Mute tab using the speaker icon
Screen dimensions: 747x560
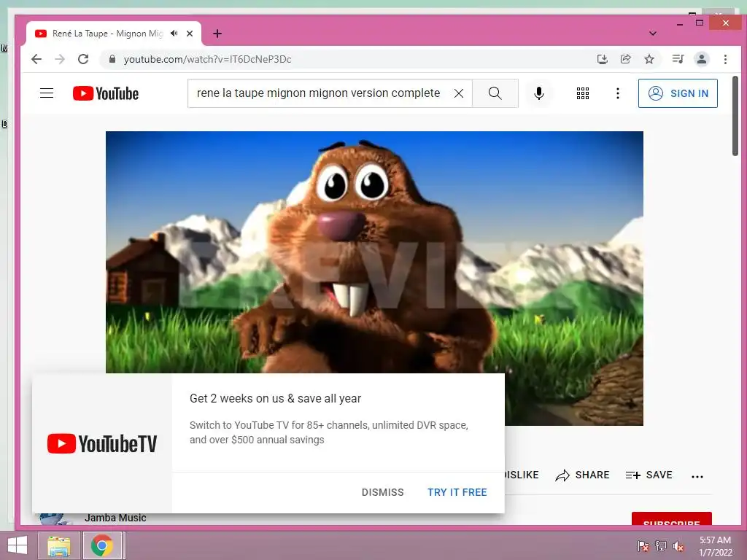tap(174, 34)
